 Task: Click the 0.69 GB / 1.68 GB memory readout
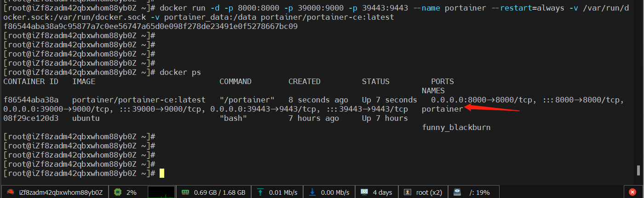coord(219,192)
